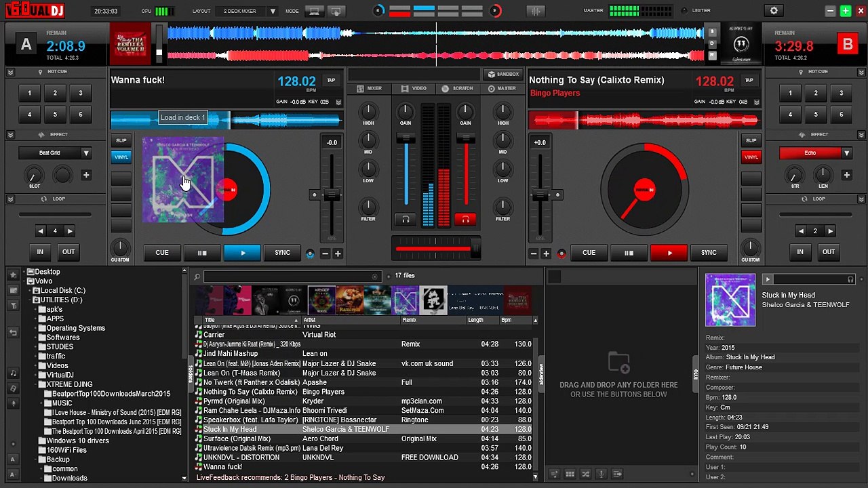
Task: Pause deck B
Action: [x=629, y=253]
